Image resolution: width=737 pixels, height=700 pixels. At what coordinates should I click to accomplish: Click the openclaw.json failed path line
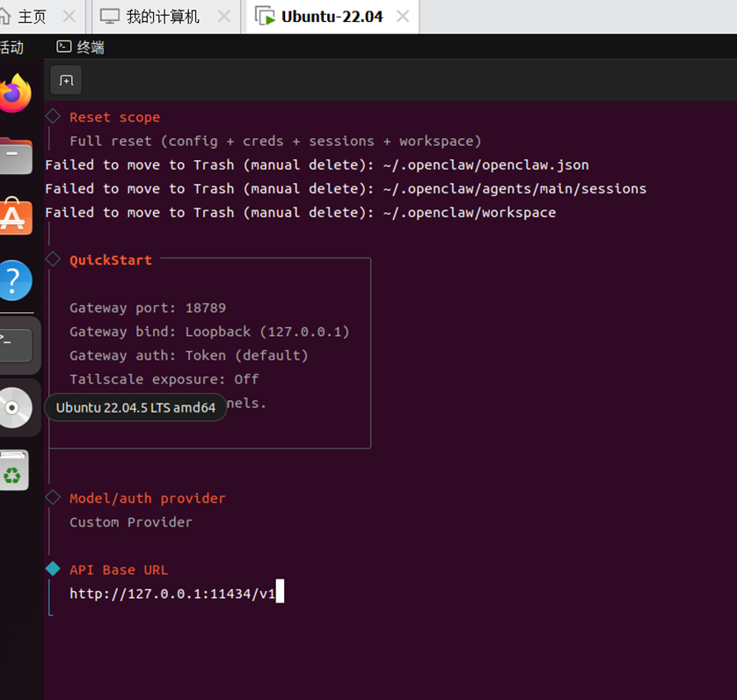(x=317, y=165)
